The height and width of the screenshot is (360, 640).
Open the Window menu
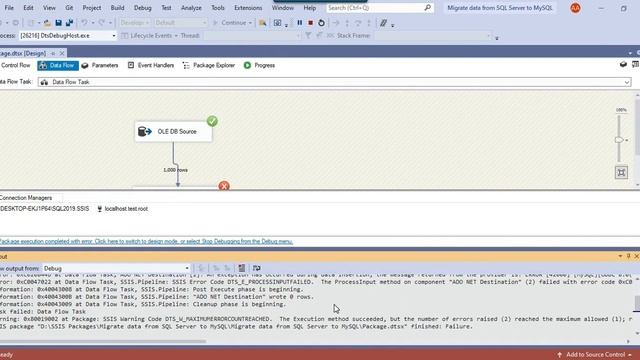coord(282,8)
